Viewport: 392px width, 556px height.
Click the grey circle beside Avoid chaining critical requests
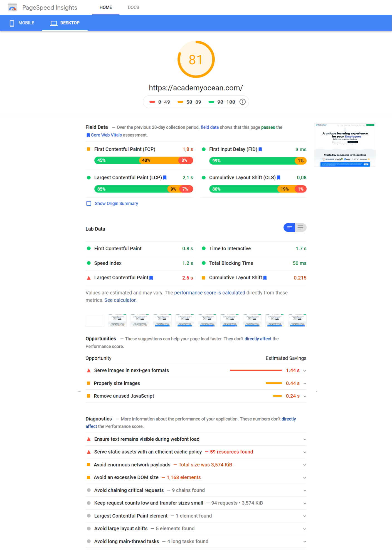[x=89, y=490]
